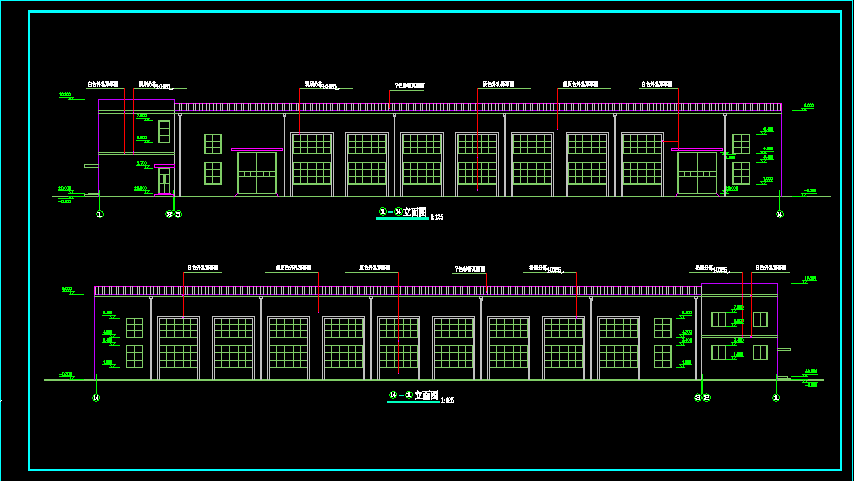Click the top-left annotation label of upper elevation

click(103, 84)
